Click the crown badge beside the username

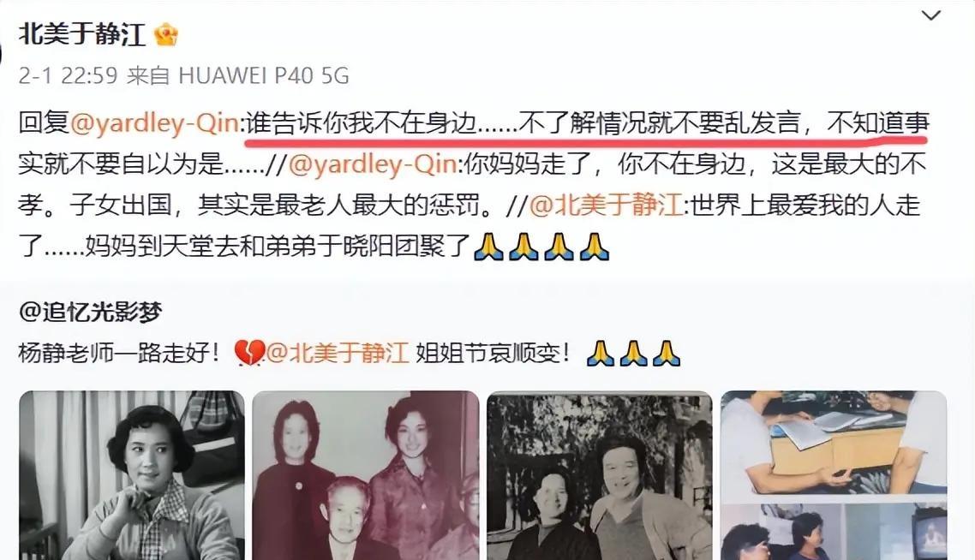166,35
